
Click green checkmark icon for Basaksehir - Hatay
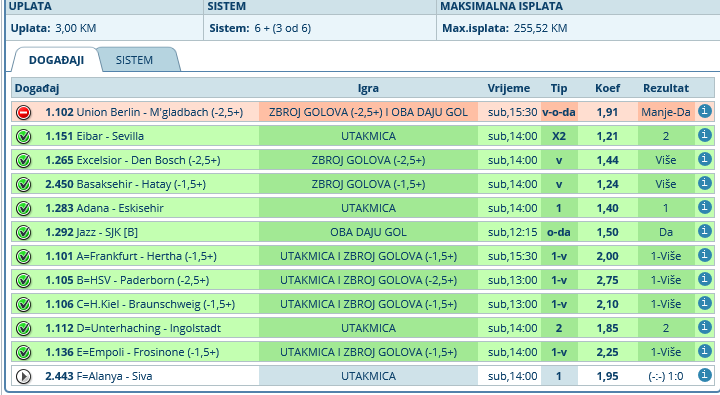[x=23, y=184]
